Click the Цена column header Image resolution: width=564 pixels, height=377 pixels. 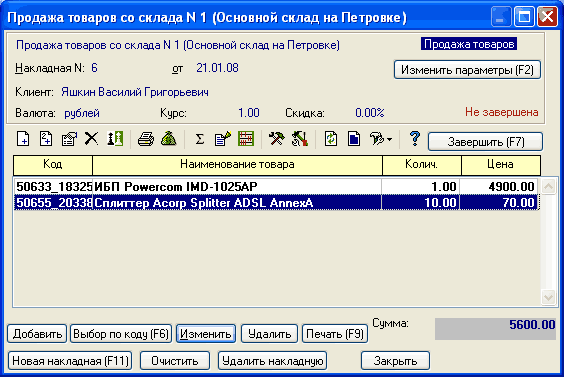coord(501,165)
